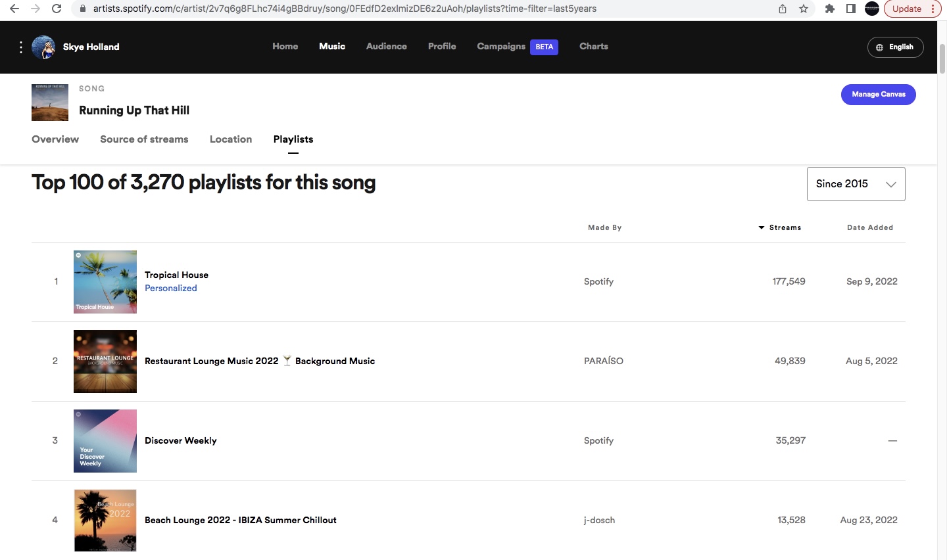Select the Skye Holland profile avatar
Image resolution: width=947 pixels, height=560 pixels.
[43, 47]
